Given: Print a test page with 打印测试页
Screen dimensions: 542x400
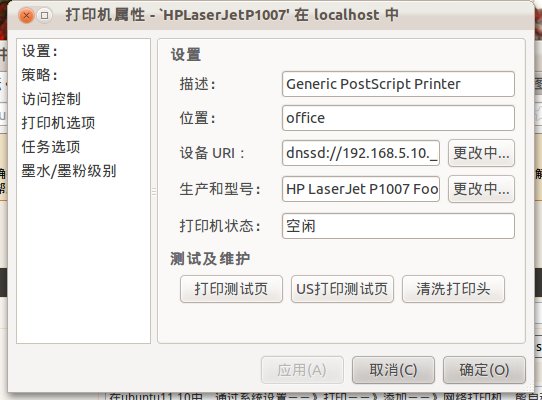Looking at the screenshot, I should tap(231, 289).
